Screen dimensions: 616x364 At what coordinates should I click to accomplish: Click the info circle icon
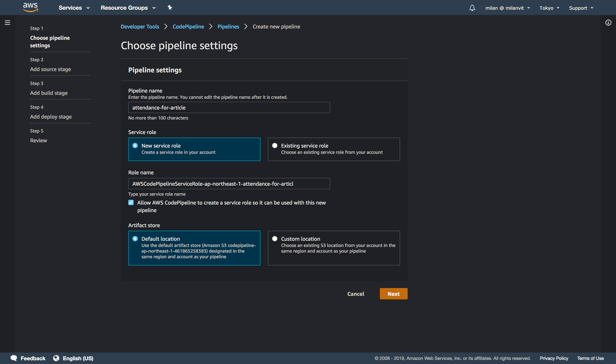coord(608,22)
